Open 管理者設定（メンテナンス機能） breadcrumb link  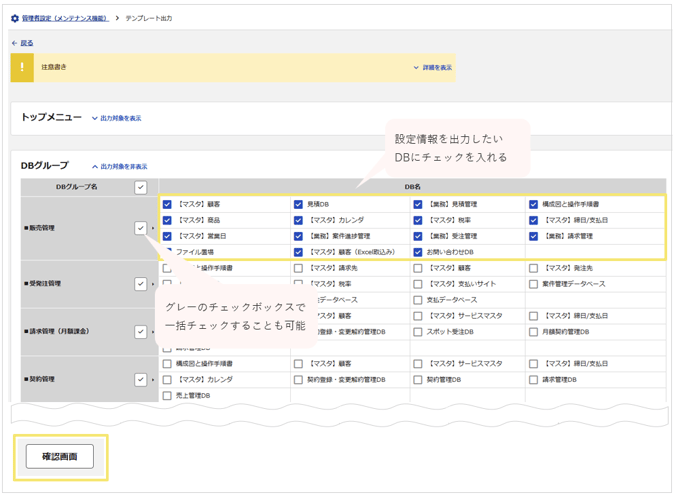coord(65,18)
